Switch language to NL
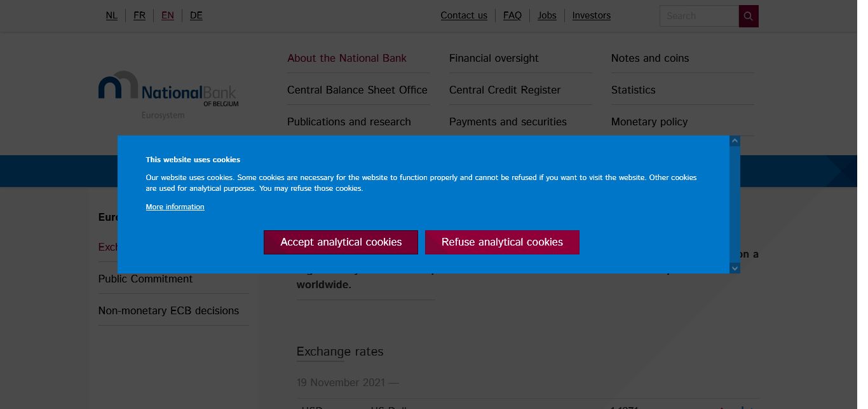This screenshot has width=868, height=409. point(112,15)
